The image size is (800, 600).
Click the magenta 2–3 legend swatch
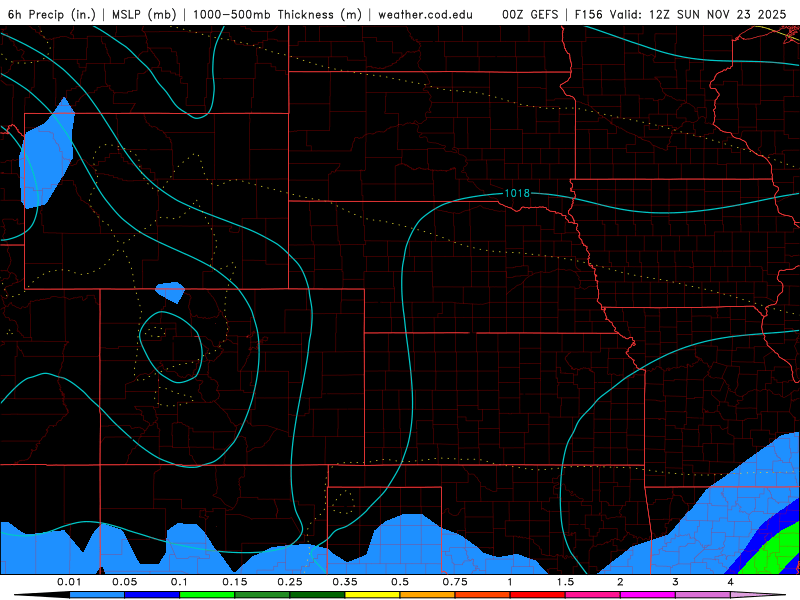(x=648, y=595)
